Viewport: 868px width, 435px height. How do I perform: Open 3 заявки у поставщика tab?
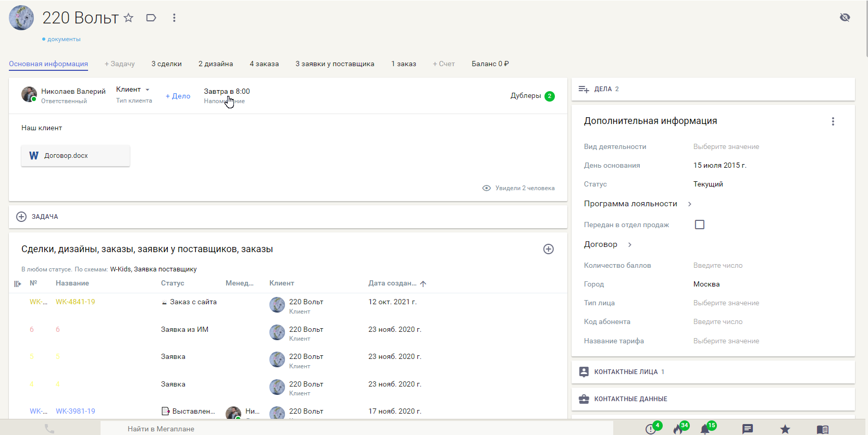coord(335,64)
